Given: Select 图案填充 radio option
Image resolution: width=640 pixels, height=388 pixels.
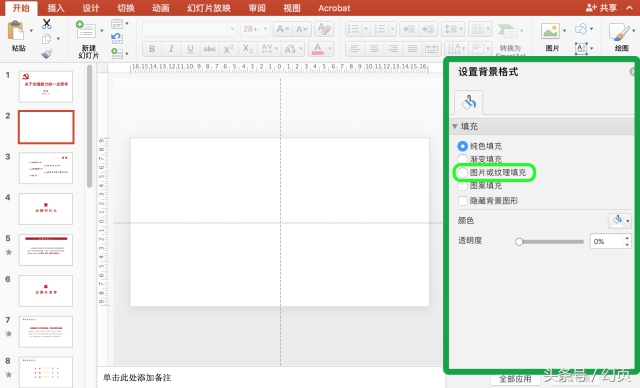Looking at the screenshot, I should pos(462,186).
